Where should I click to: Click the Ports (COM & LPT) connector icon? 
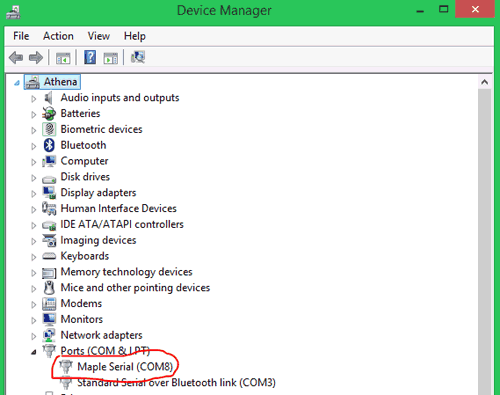coord(49,351)
